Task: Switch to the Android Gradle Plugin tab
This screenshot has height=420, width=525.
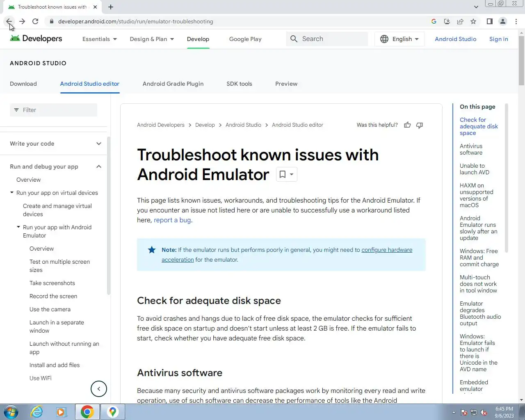Action: point(173,84)
